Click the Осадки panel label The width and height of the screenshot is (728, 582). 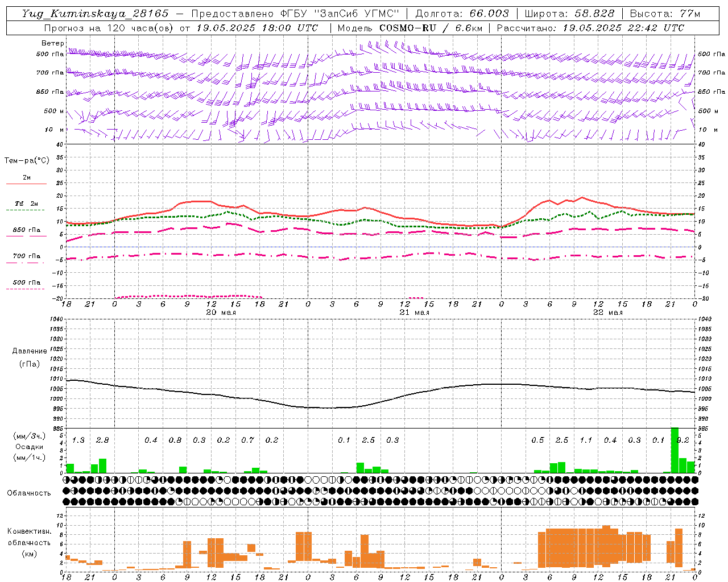pyautogui.click(x=29, y=447)
